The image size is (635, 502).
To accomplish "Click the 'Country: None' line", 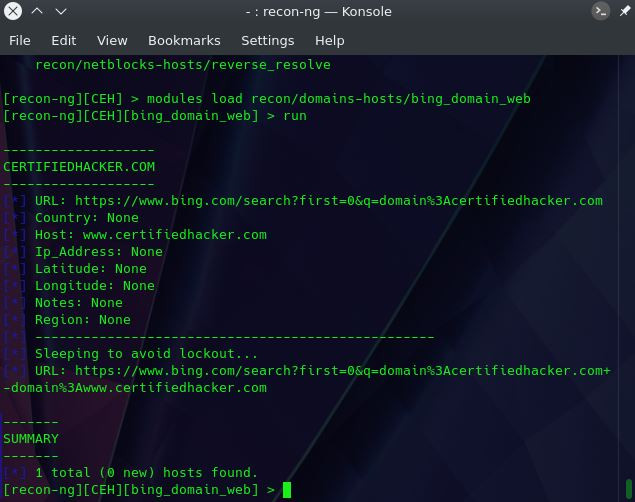I will 87,218.
